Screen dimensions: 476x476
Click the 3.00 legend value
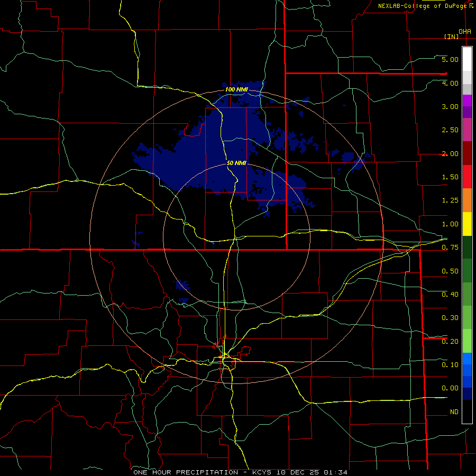click(450, 106)
